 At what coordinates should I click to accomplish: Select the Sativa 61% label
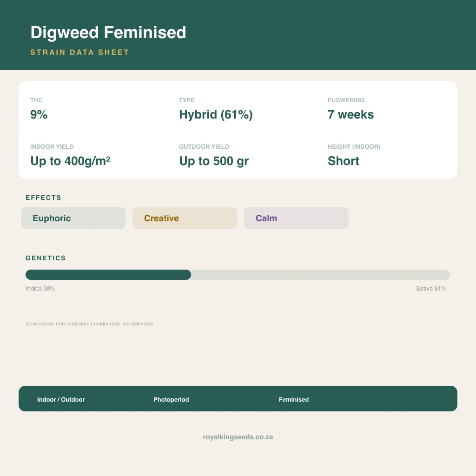pyautogui.click(x=431, y=288)
